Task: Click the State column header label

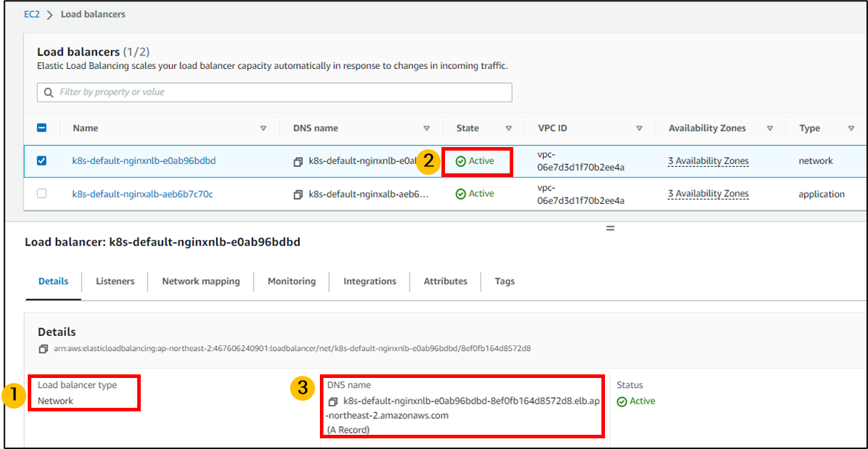Action: point(467,129)
